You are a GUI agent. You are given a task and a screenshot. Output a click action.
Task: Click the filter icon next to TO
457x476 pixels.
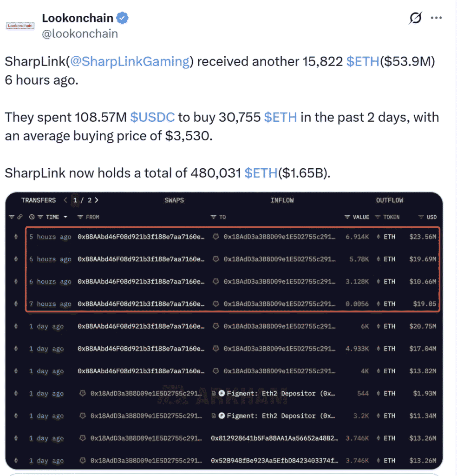(214, 217)
